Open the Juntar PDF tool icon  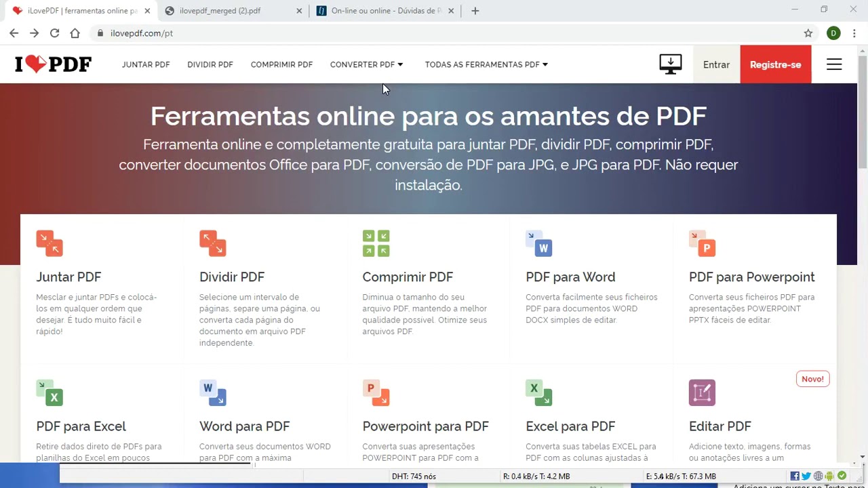[50, 243]
